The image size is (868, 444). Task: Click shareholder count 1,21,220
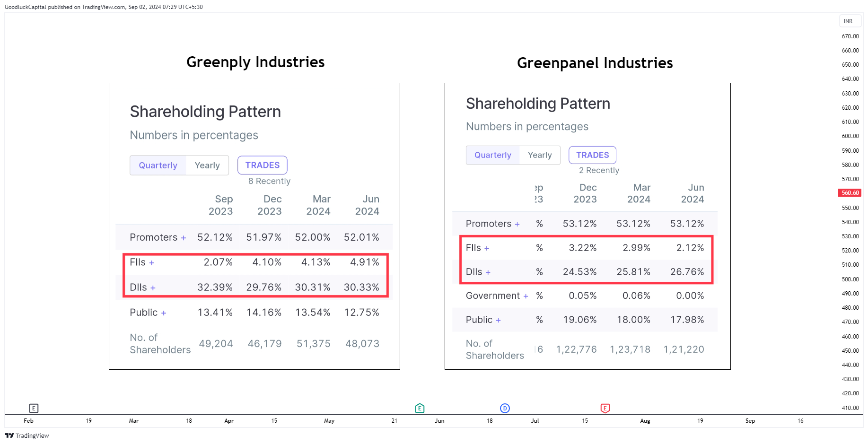click(x=684, y=349)
